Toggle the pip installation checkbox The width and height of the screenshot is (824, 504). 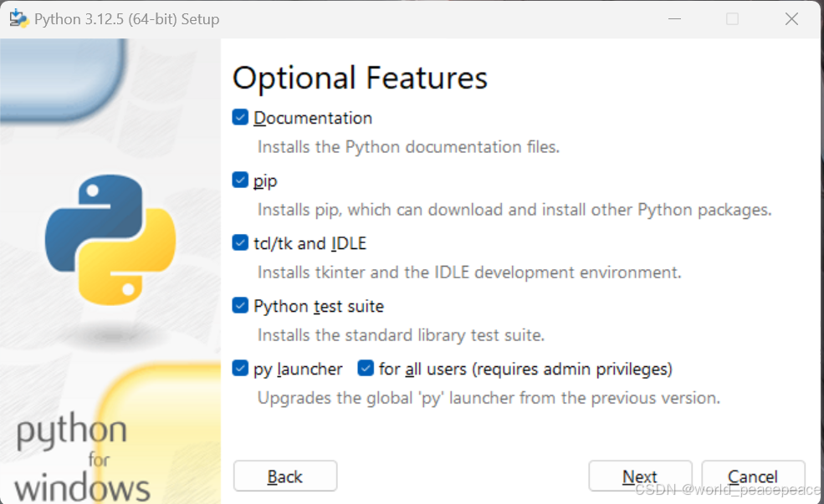(x=240, y=180)
